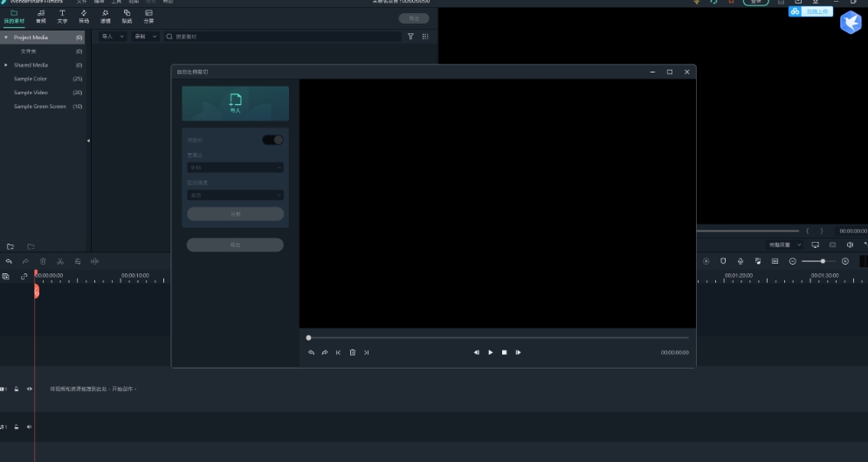Switch to the 音频 audio tab
Screen dimensions: 868x462
point(41,17)
